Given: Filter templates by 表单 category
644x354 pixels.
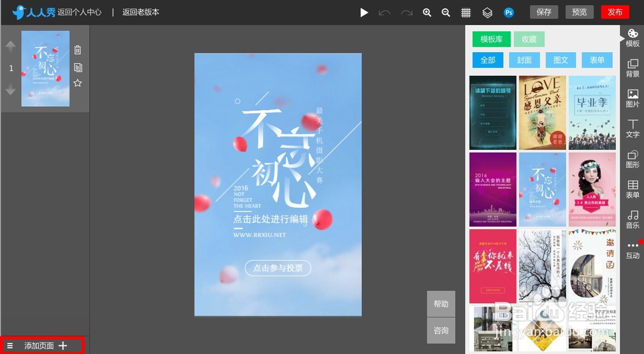Looking at the screenshot, I should (597, 60).
